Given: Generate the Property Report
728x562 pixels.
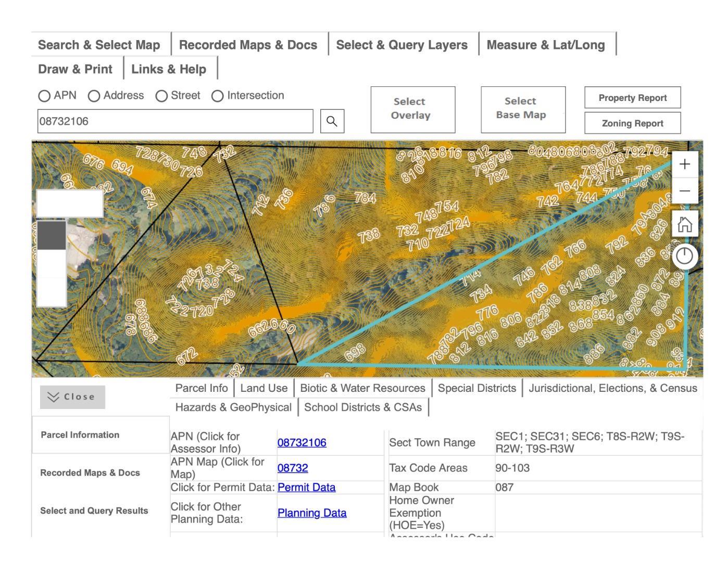Looking at the screenshot, I should (632, 98).
